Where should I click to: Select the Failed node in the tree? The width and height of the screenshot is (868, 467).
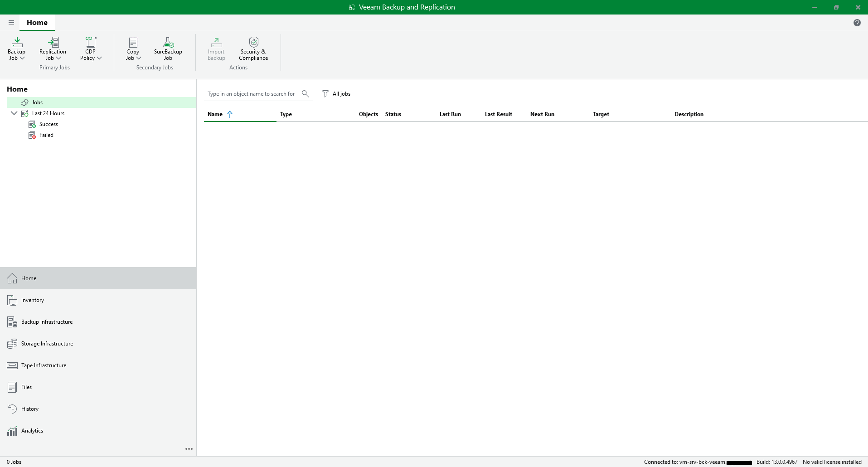(x=46, y=135)
